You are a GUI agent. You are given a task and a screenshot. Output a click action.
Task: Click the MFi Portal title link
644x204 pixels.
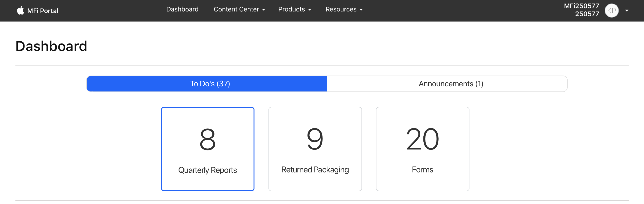[x=43, y=11]
